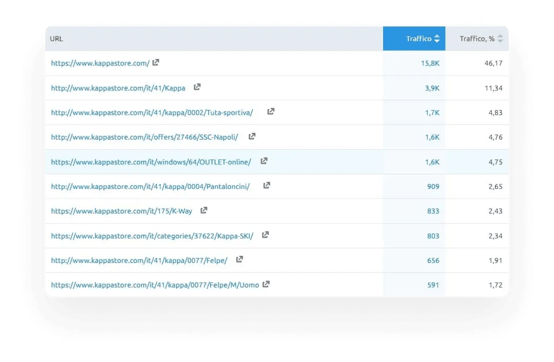Click the 2,43 traffic percentage

click(495, 211)
